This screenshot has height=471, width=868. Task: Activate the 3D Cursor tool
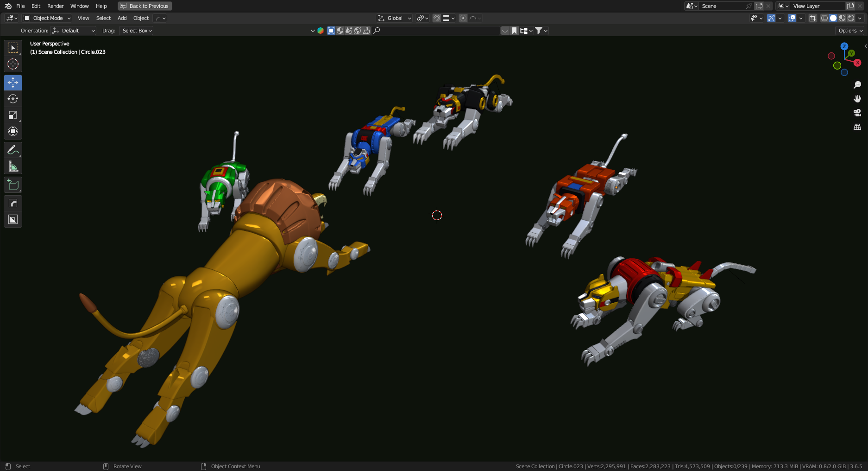pyautogui.click(x=13, y=64)
